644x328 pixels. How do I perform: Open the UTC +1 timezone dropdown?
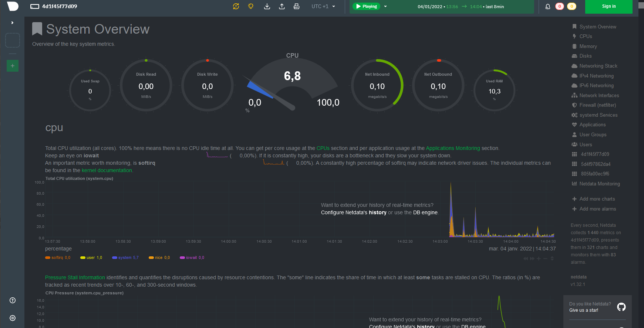point(323,6)
